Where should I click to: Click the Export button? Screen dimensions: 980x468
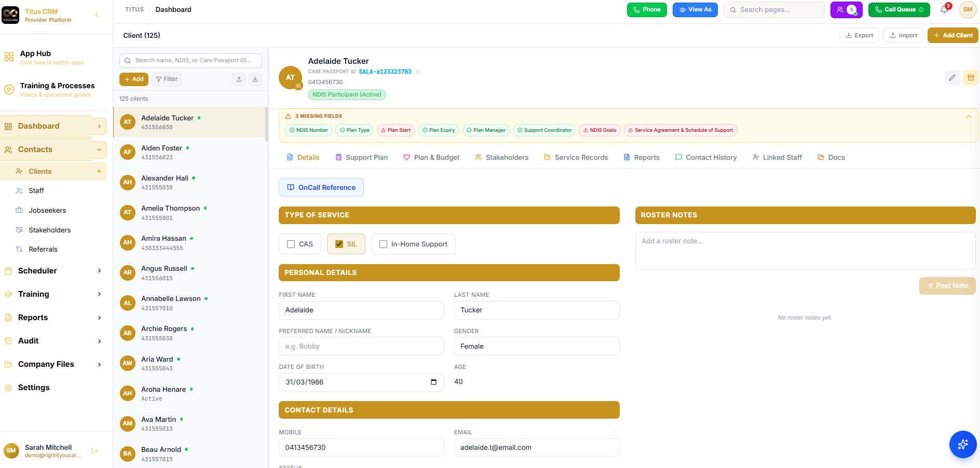pyautogui.click(x=859, y=36)
